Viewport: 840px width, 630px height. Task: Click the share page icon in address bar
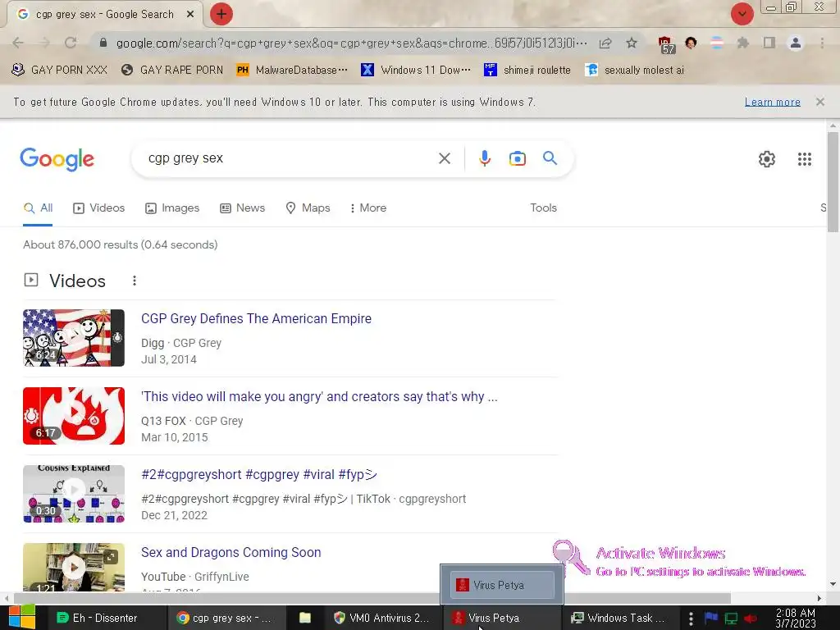(605, 43)
